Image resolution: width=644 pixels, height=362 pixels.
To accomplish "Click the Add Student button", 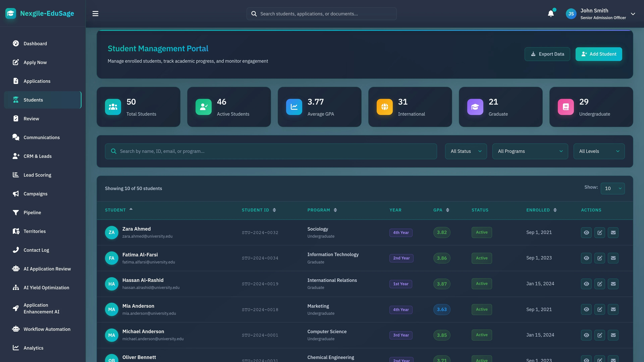I will (599, 54).
